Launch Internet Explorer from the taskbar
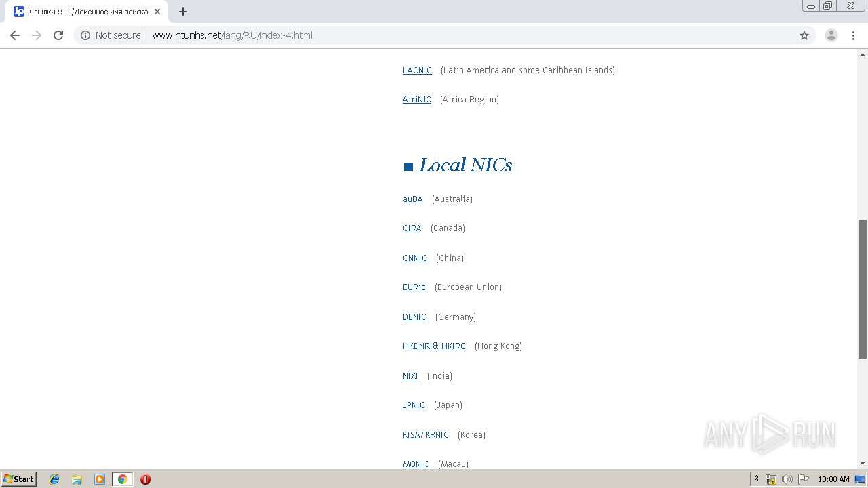The width and height of the screenshot is (868, 488). click(x=54, y=479)
